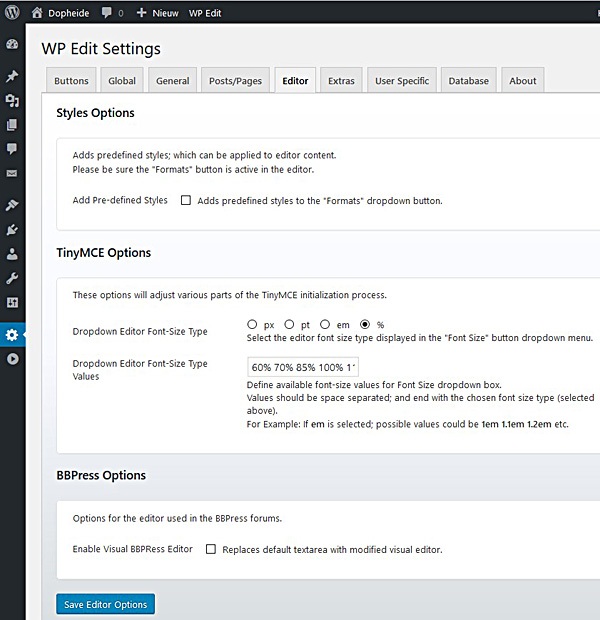The image size is (600, 620).
Task: Open the Posts pushpin sidebar icon
Action: [x=12, y=76]
